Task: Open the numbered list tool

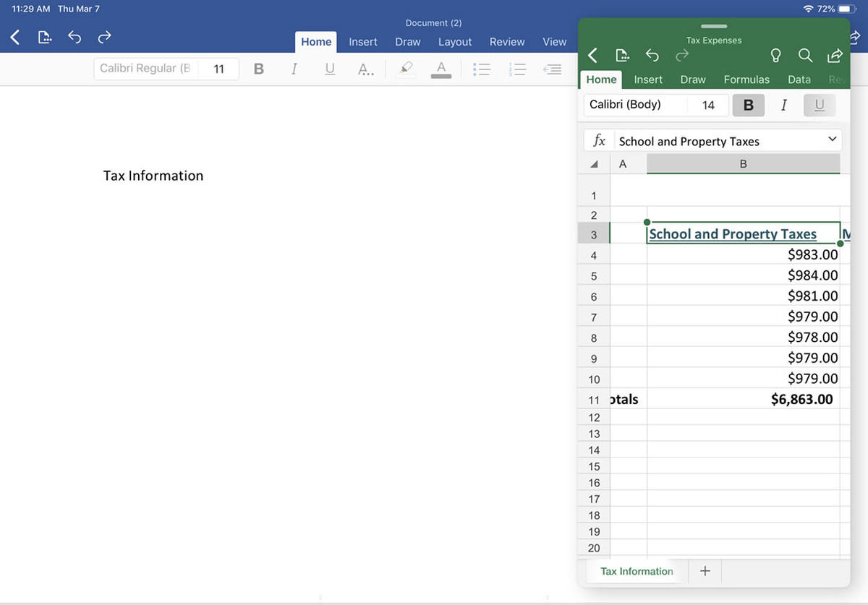Action: pos(517,69)
